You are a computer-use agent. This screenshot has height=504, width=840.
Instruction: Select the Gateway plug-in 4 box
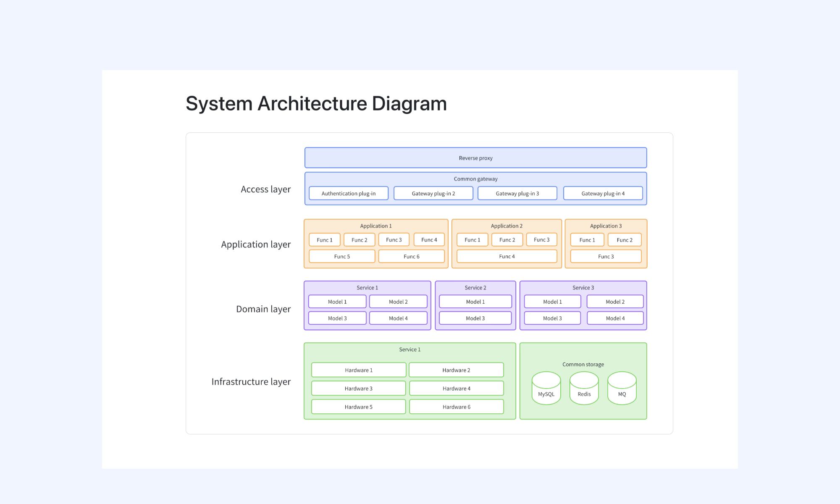pyautogui.click(x=603, y=193)
